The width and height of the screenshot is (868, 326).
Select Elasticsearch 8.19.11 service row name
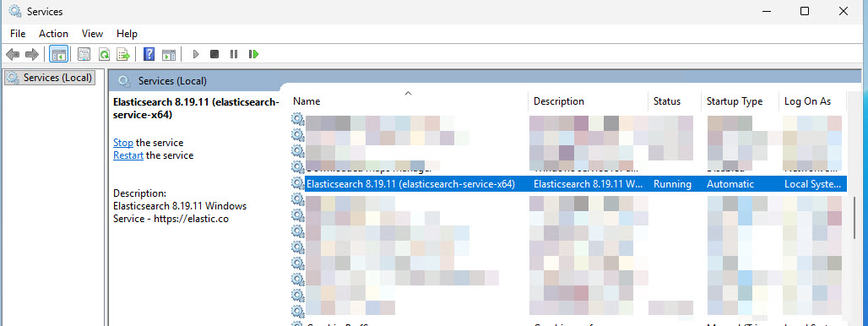pos(410,184)
